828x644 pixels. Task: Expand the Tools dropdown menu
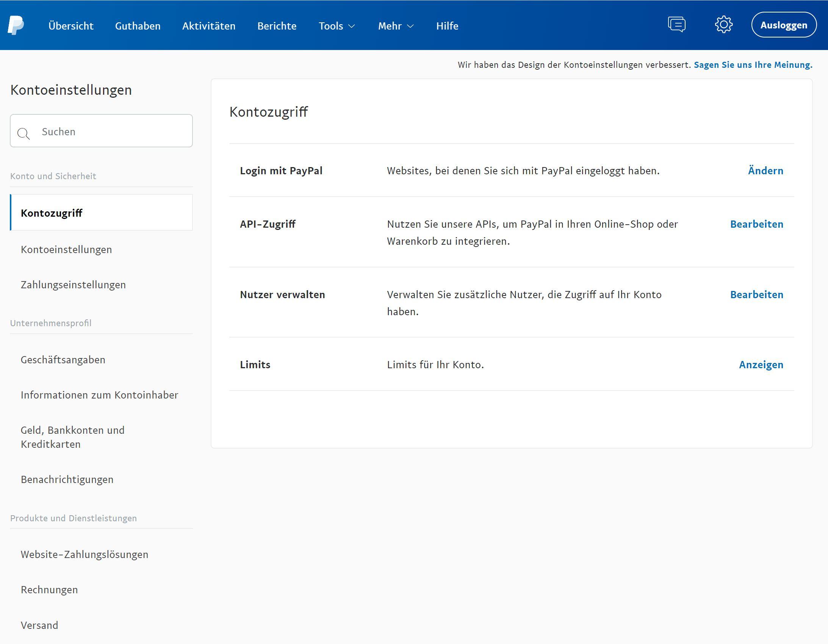pos(337,26)
